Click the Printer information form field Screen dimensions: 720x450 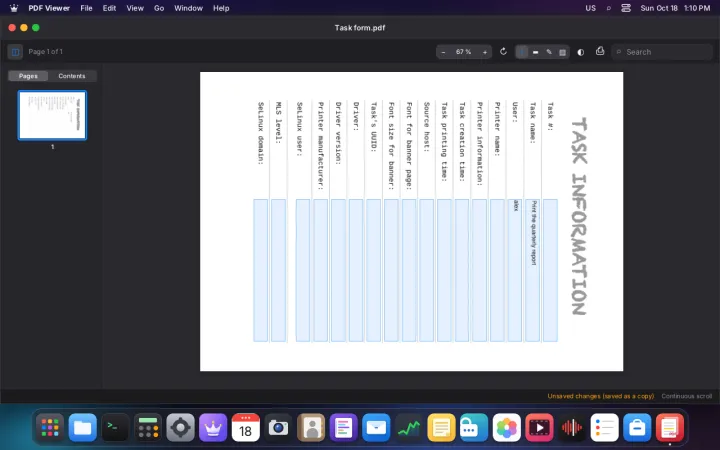coord(479,270)
